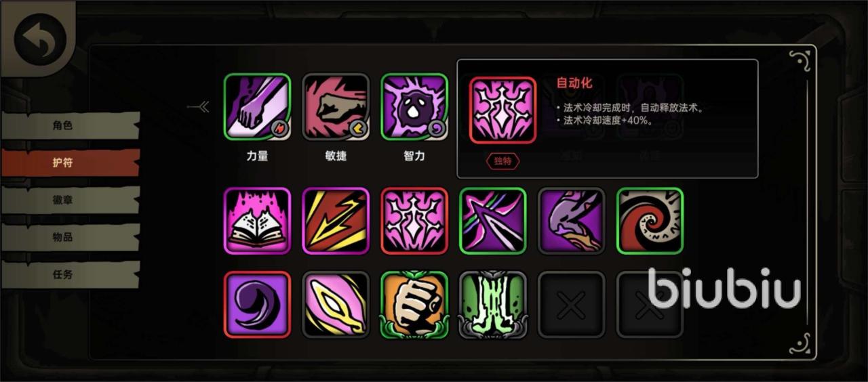The height and width of the screenshot is (382, 868).
Task: Select the 力量 strength talisman icon
Action: [257, 107]
